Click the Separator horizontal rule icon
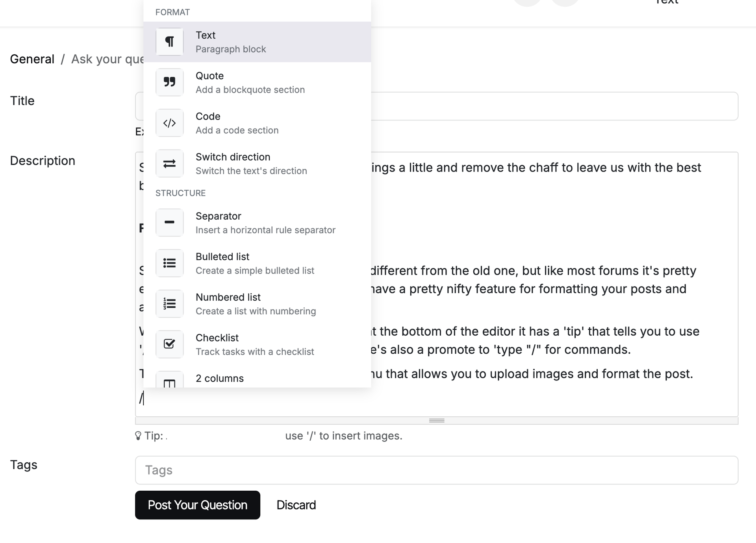Viewport: 756px width, 543px height. pos(169,222)
